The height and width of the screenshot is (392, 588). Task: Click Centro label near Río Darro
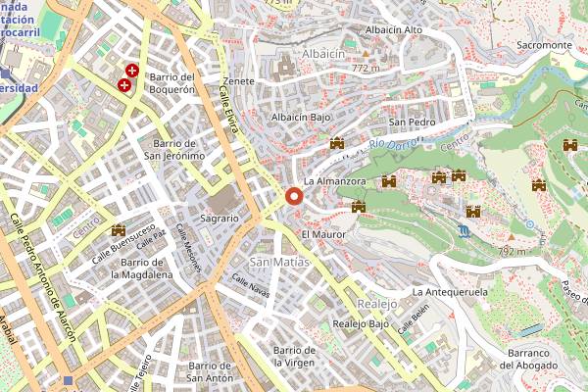point(455,142)
